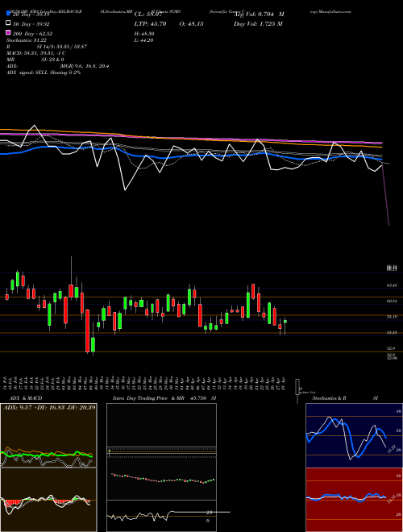The height and width of the screenshot is (532, 403).
Task: Click the blue 20 Day legend swatch
Action: click(8, 14)
